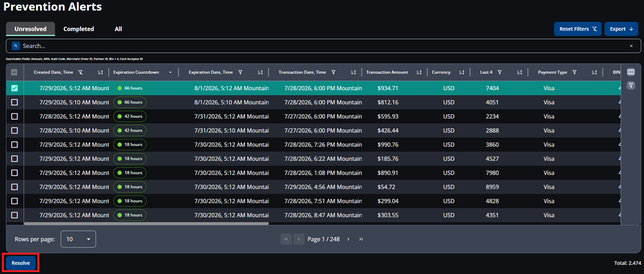Image resolution: width=644 pixels, height=274 pixels.
Task: Check the row with amount $890.91
Action: 14,173
